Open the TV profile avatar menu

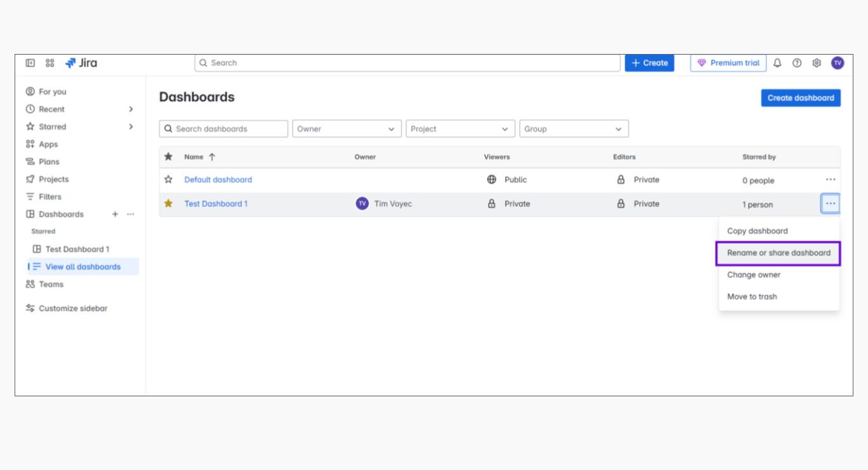(838, 63)
